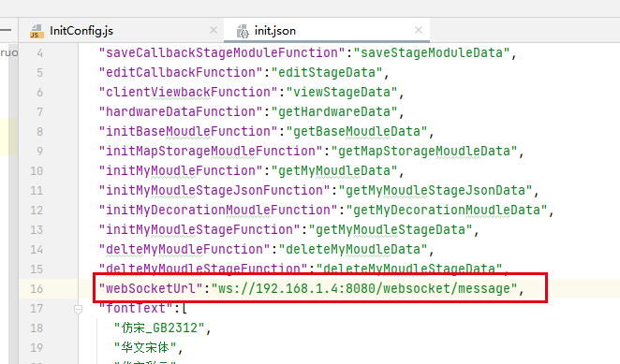Click the deleteMyMoudleData value on line 14
Screen dimensions: 620x364
[353, 250]
